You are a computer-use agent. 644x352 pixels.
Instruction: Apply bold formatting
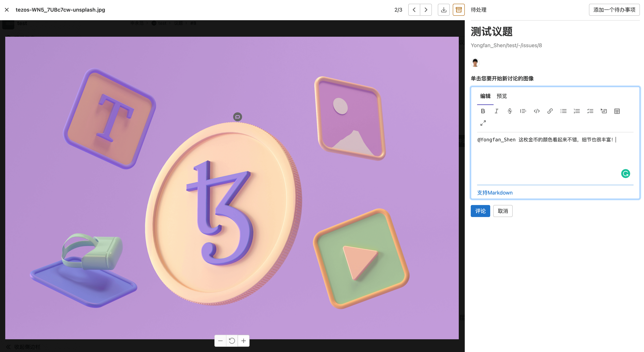(x=483, y=111)
